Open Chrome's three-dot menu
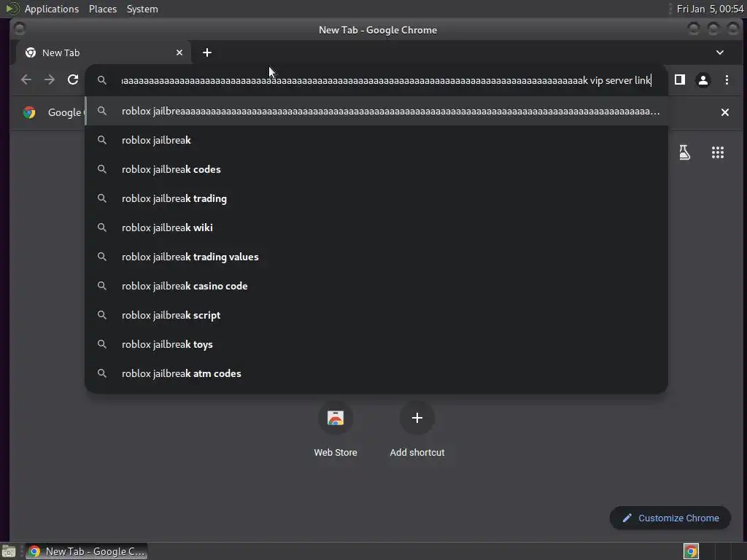 click(x=727, y=79)
